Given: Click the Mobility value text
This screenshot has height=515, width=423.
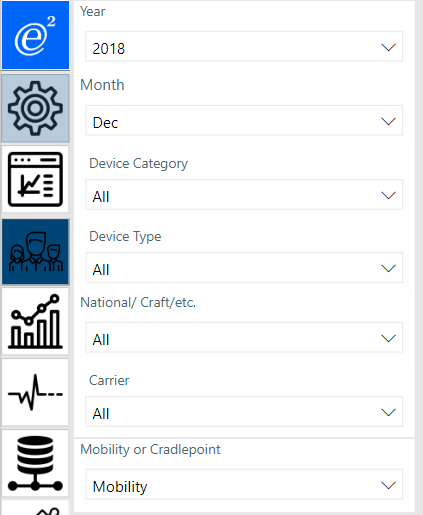Looking at the screenshot, I should point(120,487).
